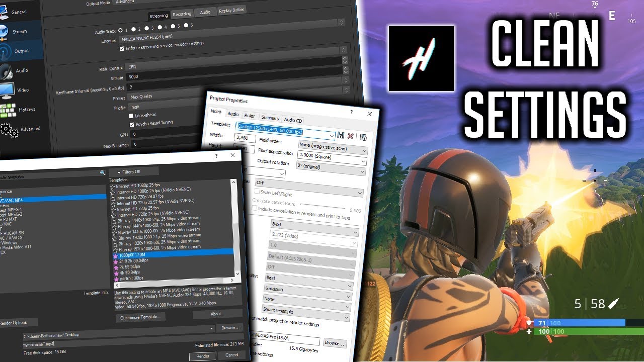Toggle the Psycho Visual Tuning checkbox
The width and height of the screenshot is (644, 362).
pos(132,124)
